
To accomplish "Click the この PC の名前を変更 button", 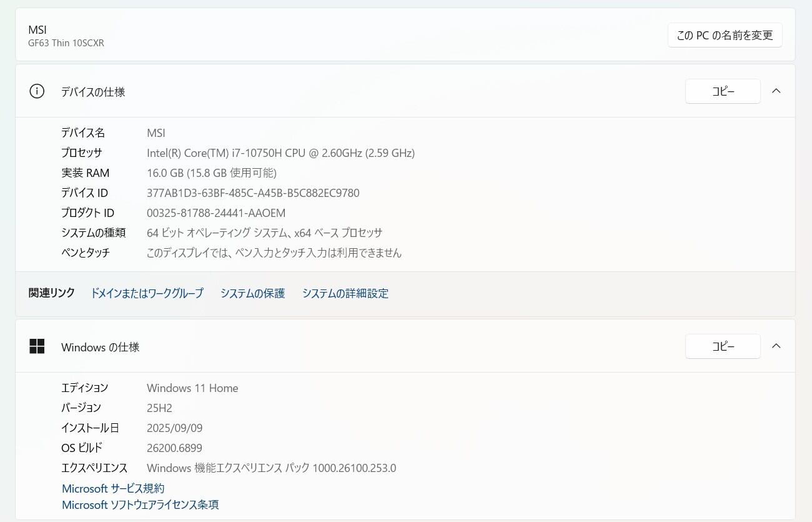I will [725, 35].
